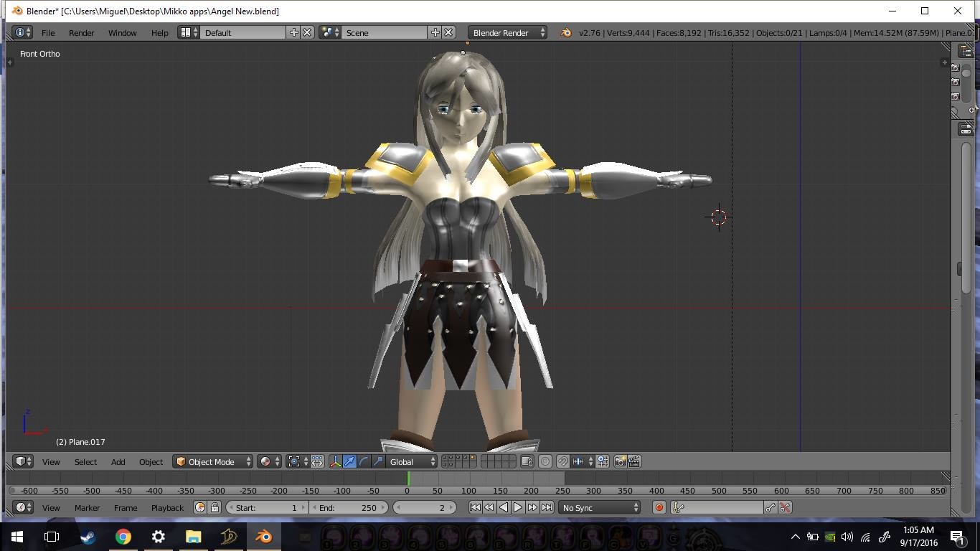Screen dimensions: 980x551
Task: Click the Blender logo in the info header
Action: click(566, 33)
